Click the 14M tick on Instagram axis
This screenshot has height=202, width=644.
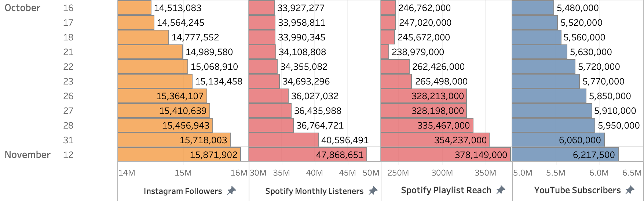coord(127,173)
